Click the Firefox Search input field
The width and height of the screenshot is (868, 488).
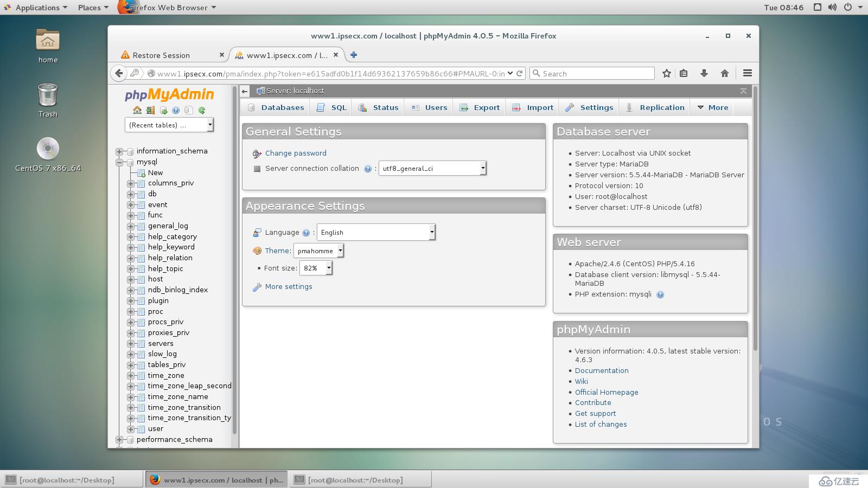(592, 73)
